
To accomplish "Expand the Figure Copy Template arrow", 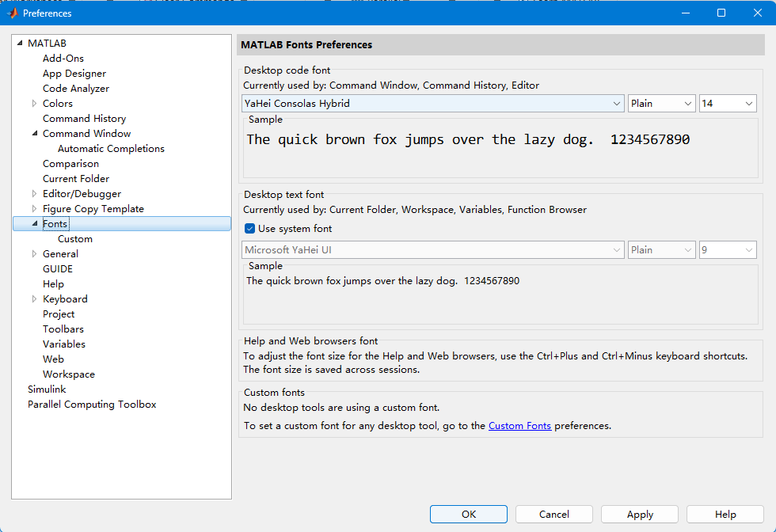I will point(34,209).
